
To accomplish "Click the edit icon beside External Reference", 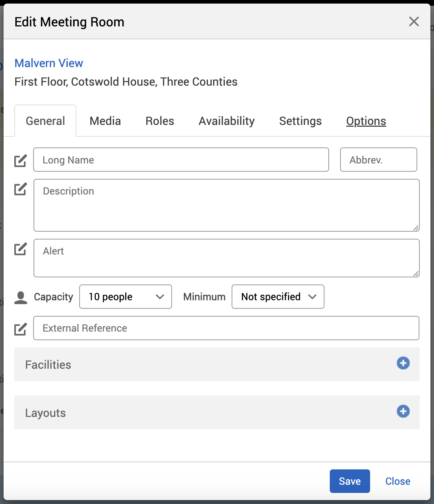I will 20,329.
